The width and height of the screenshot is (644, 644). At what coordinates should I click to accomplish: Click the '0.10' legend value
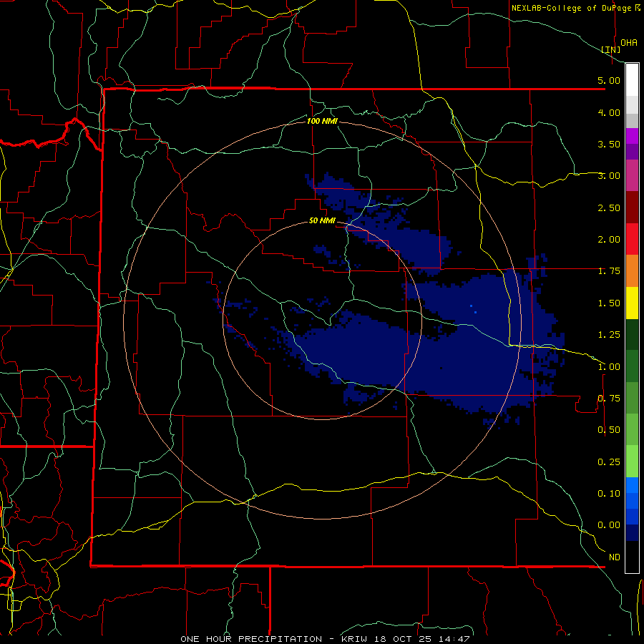coord(609,494)
